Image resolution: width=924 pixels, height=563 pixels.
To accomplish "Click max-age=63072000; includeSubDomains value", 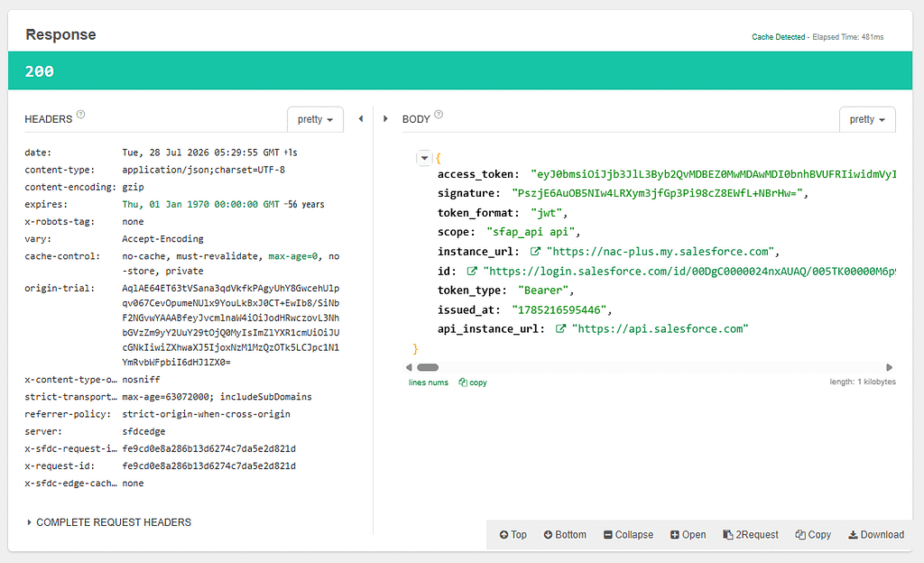I will [x=217, y=397].
